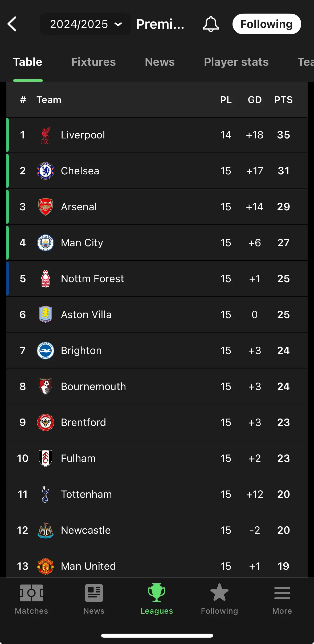
Task: Tap the notification bell icon
Action: coord(211,24)
